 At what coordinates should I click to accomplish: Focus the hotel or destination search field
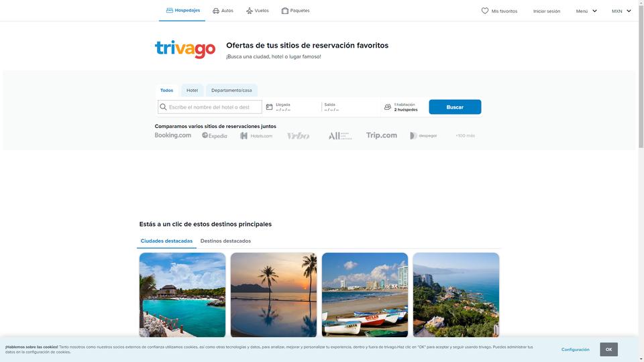tap(209, 107)
